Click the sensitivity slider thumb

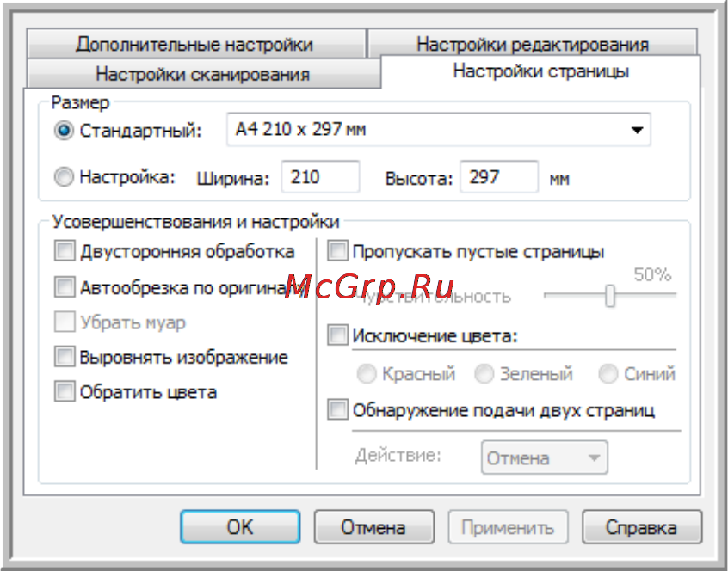(x=610, y=296)
